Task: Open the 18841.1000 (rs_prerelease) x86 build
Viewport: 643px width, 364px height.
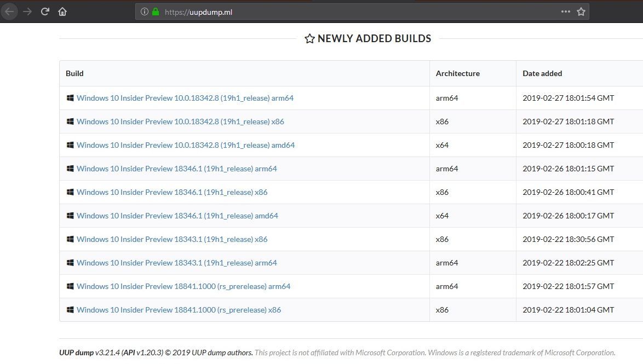Action: [x=179, y=310]
